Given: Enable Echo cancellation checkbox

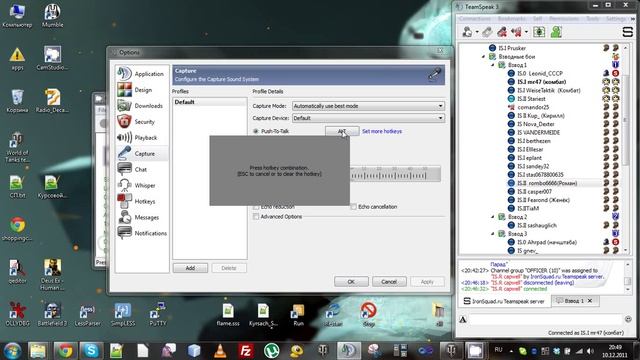Looking at the screenshot, I should coord(353,207).
